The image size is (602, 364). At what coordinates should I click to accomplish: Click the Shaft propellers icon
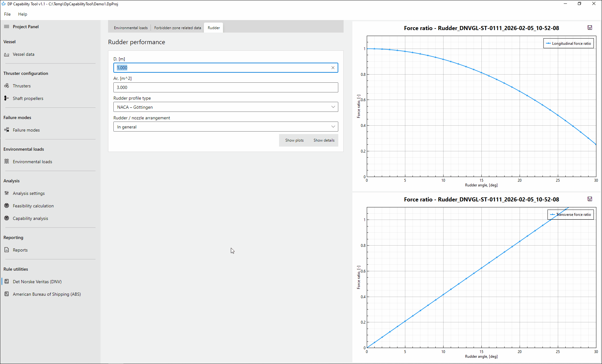7,98
